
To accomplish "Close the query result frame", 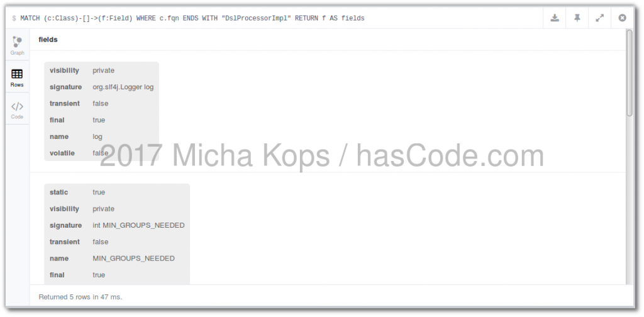I will tap(623, 18).
